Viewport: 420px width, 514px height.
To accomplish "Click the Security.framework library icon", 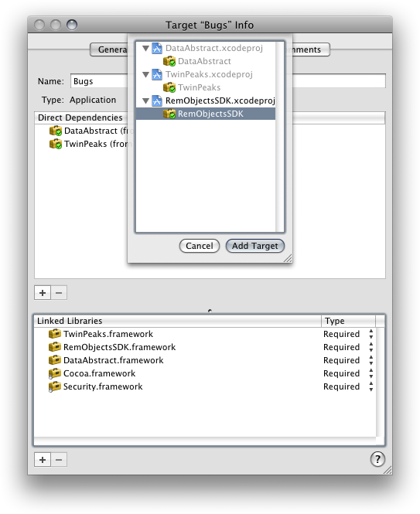I will 55,386.
